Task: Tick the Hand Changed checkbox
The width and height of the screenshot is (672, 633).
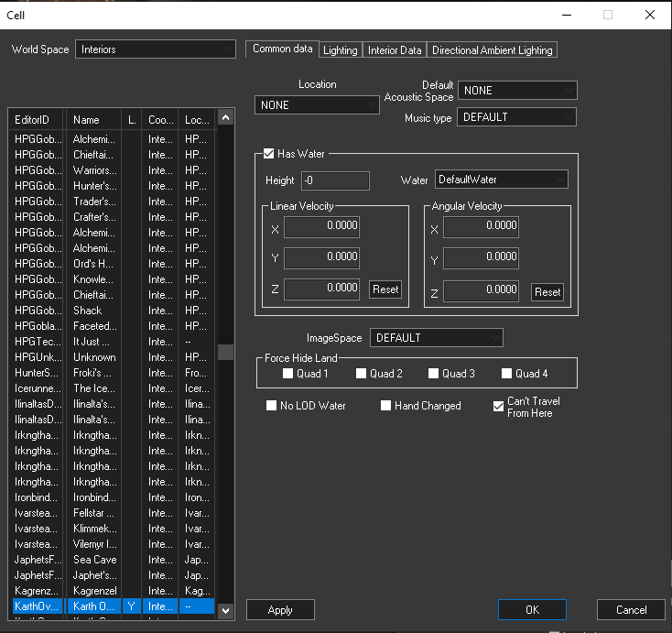Action: coord(385,405)
